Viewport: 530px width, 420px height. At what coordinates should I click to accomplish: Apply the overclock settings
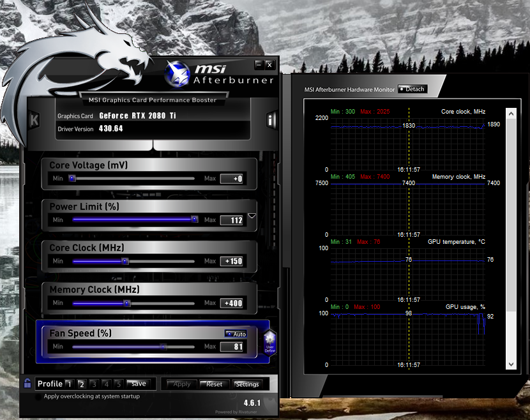[x=181, y=384]
